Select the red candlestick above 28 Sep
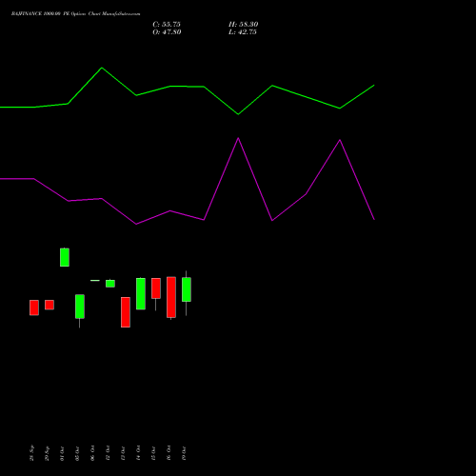Image resolution: width=476 pixels, height=476 pixels. [34, 307]
